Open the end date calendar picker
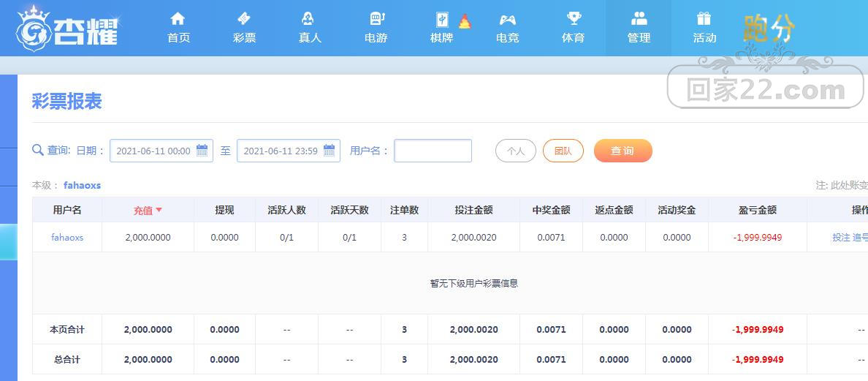The width and height of the screenshot is (868, 381). 330,150
